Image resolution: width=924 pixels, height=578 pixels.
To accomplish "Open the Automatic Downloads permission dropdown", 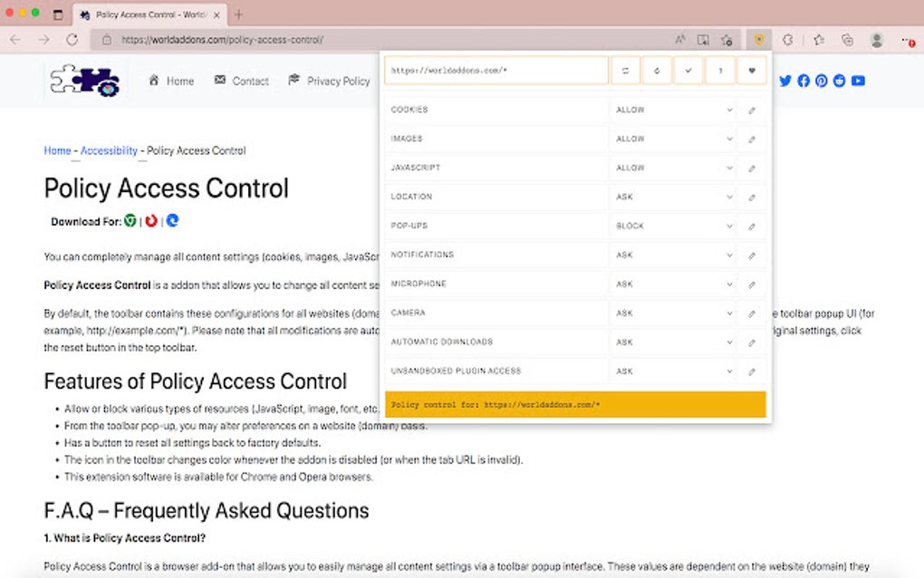I will coord(674,342).
